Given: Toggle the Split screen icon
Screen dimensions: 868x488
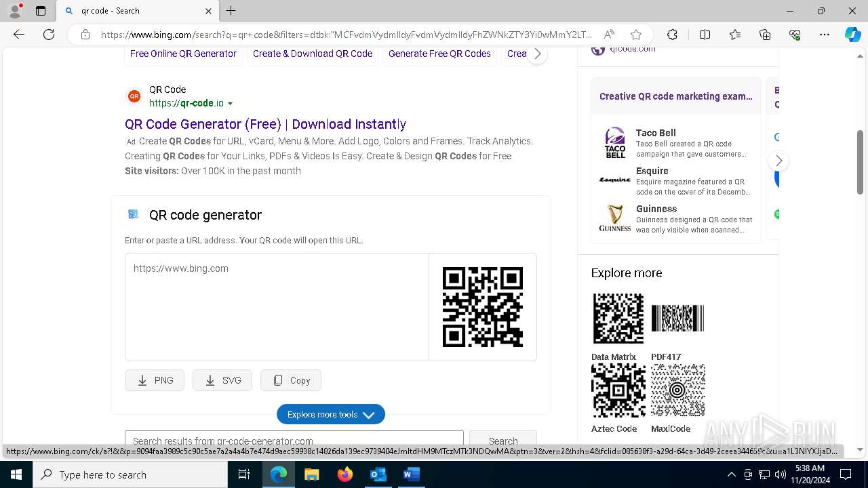Looking at the screenshot, I should [705, 35].
